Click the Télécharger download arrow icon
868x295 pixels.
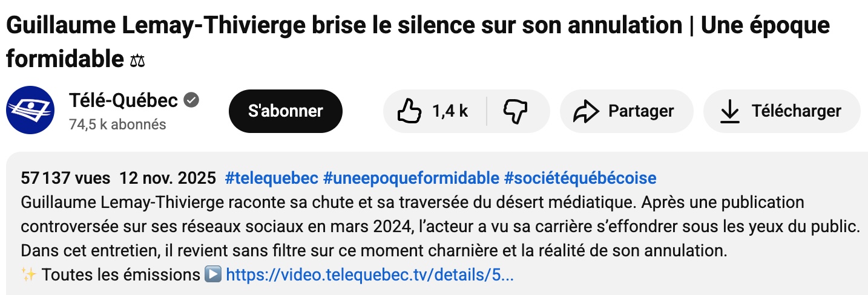(x=731, y=111)
